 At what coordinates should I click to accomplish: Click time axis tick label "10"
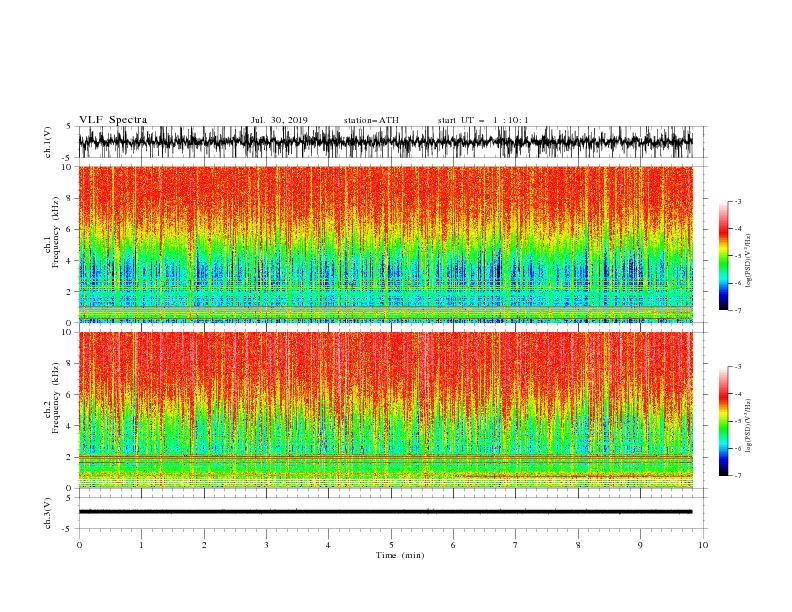[703, 545]
